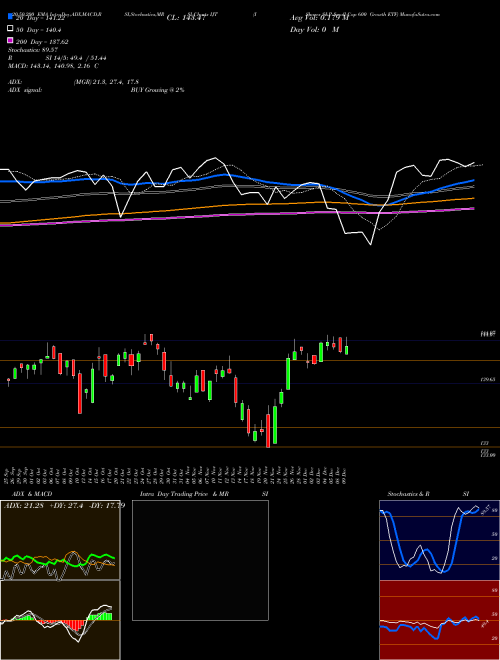Click the last candlestick on the price chart

tap(346, 348)
